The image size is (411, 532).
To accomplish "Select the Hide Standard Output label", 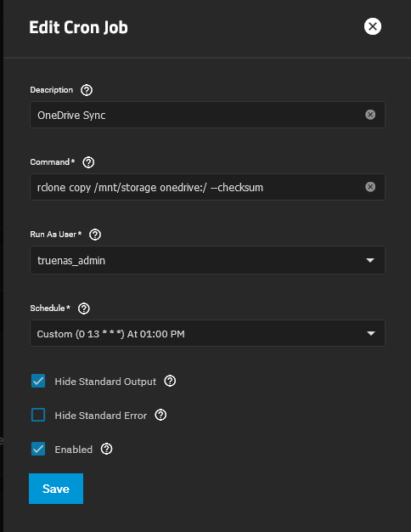I will (105, 382).
